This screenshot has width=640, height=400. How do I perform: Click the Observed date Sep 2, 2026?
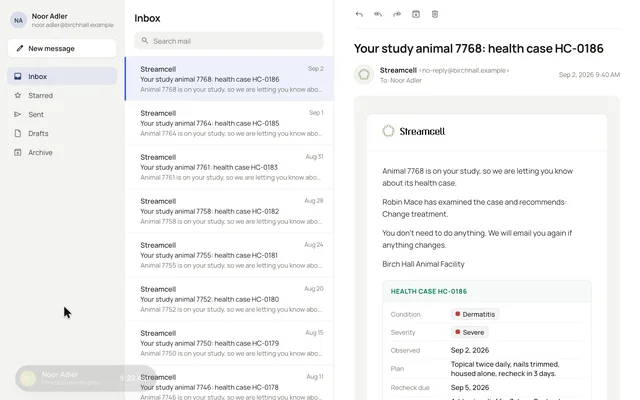click(x=469, y=350)
